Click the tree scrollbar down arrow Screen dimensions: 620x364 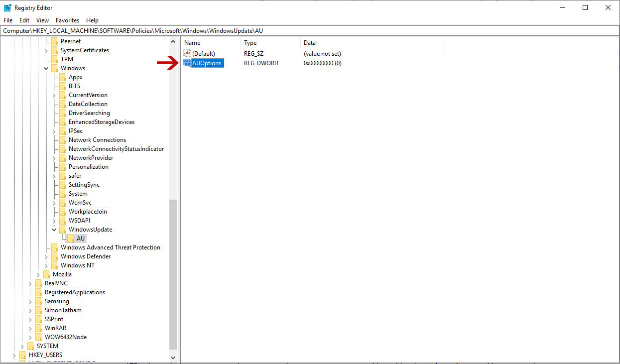[x=173, y=358]
